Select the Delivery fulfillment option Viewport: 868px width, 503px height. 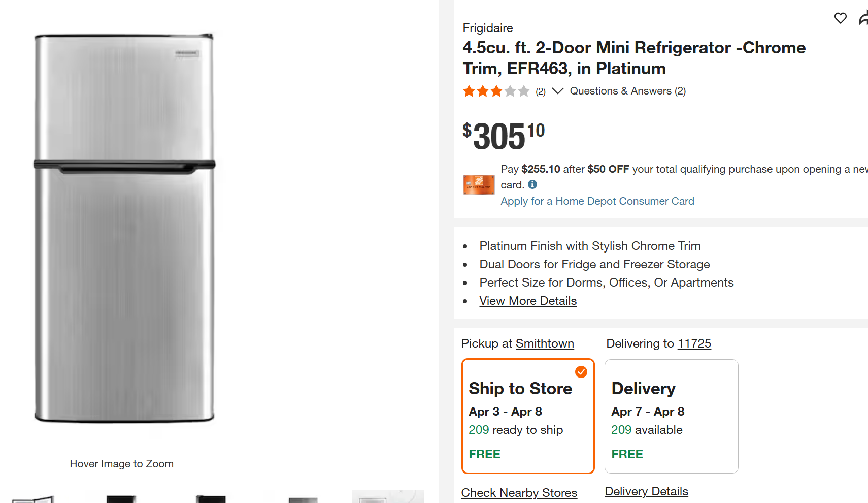pos(671,416)
